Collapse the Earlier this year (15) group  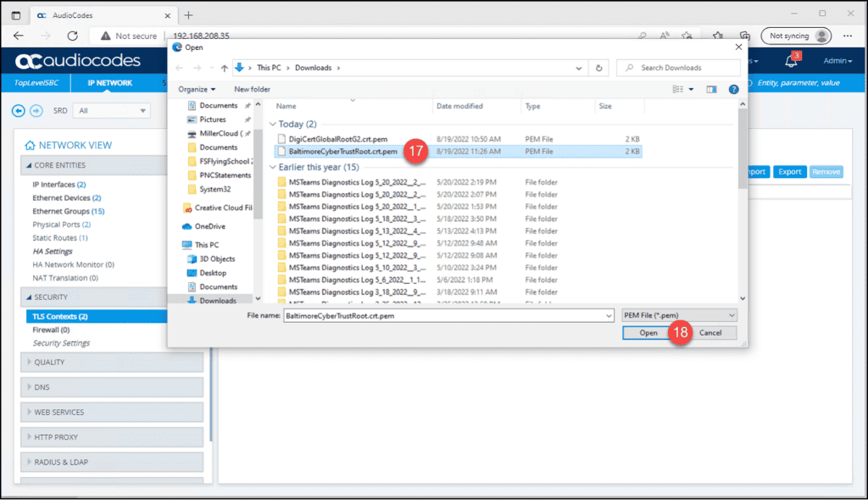pos(272,167)
